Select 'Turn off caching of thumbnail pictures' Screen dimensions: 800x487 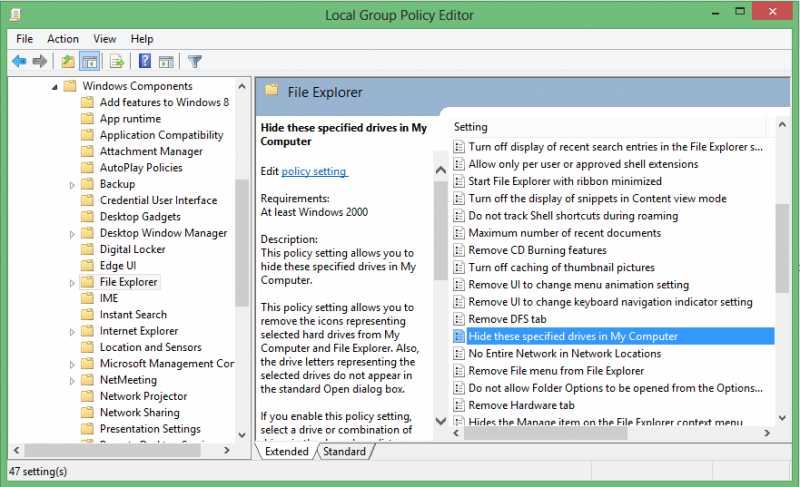click(561, 268)
